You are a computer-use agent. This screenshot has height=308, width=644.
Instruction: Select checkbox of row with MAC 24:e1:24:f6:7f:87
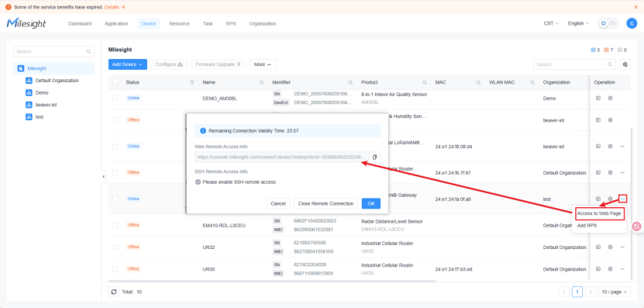(115, 173)
